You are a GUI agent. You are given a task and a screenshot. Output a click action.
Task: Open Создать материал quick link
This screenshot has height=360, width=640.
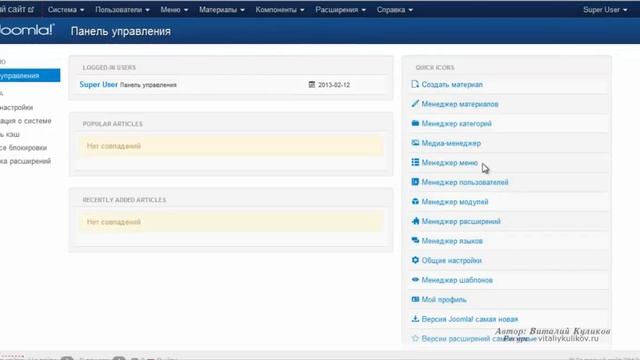tap(452, 84)
